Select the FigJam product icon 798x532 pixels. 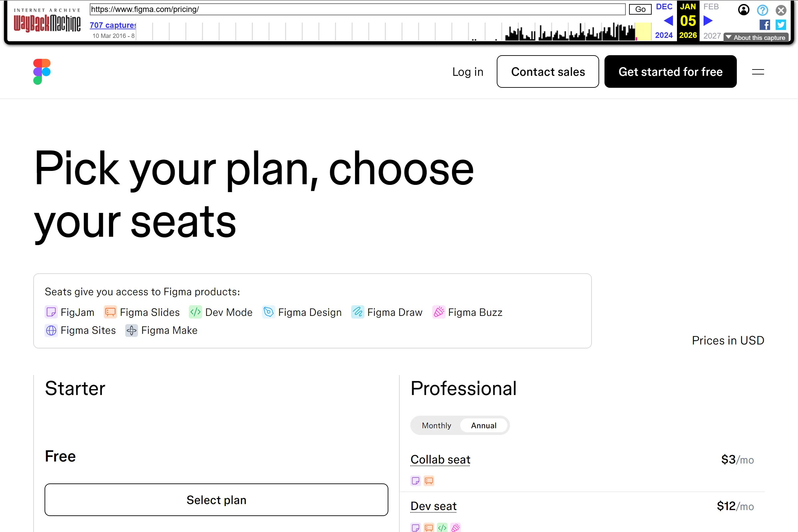51,312
